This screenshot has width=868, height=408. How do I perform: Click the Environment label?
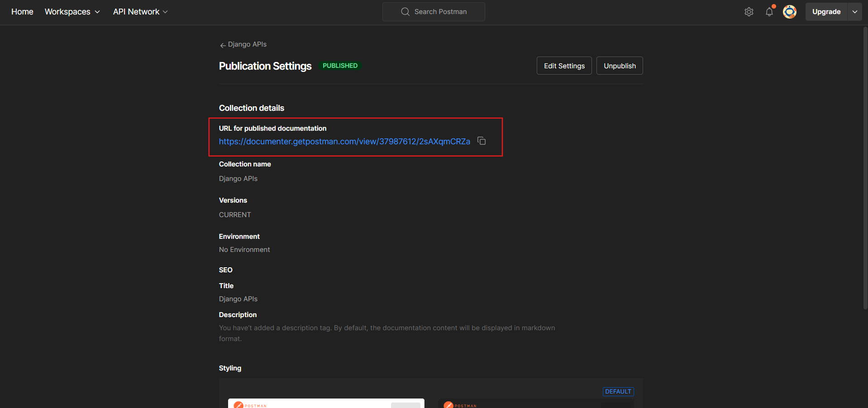click(239, 237)
